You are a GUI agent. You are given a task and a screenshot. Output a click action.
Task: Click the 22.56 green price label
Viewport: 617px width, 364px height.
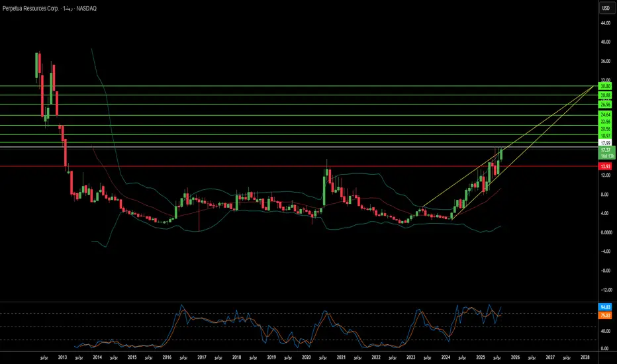pyautogui.click(x=605, y=122)
